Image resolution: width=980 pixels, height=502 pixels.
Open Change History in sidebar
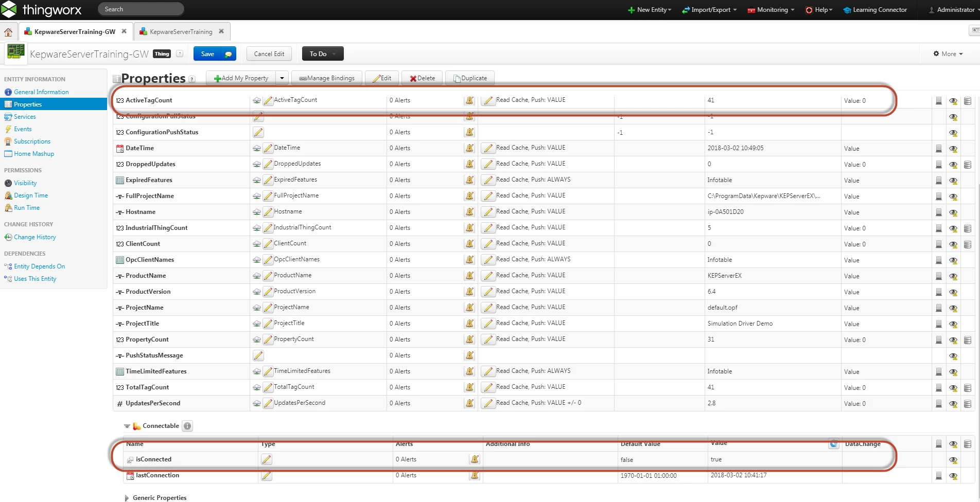pos(34,237)
